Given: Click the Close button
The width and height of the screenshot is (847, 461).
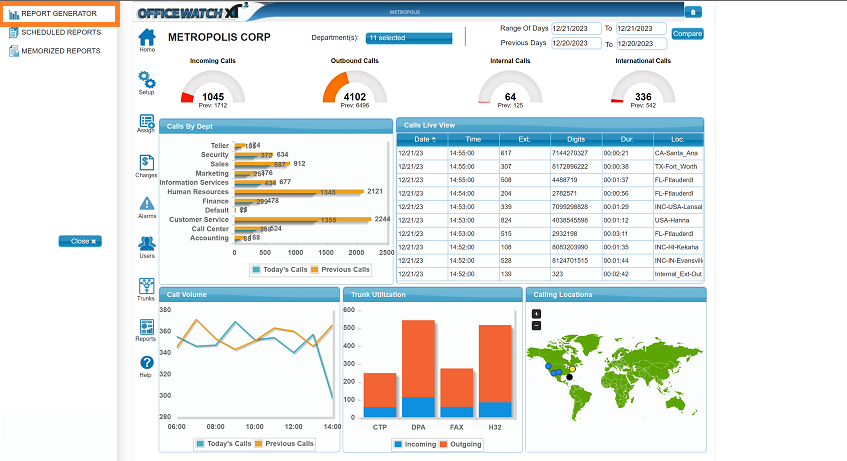Looking at the screenshot, I should point(80,241).
